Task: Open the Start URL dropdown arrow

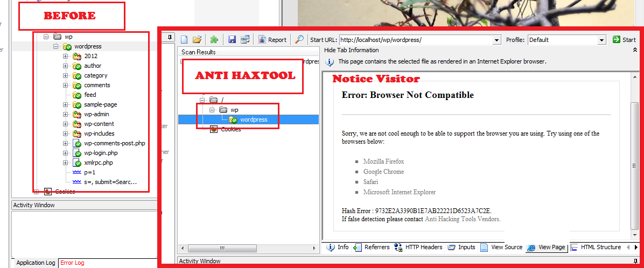Action: click(497, 40)
